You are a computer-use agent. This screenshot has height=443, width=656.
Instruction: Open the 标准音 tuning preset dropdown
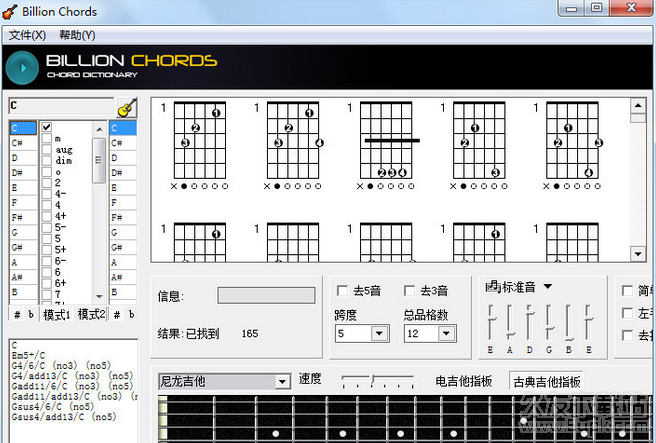pyautogui.click(x=548, y=287)
